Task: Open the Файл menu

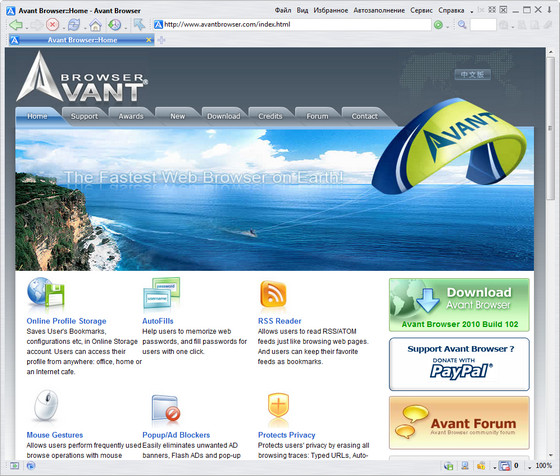Action: pyautogui.click(x=282, y=10)
